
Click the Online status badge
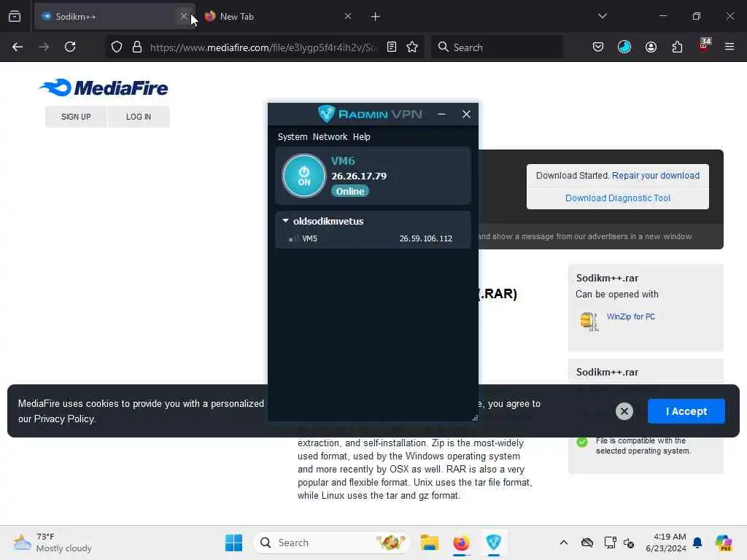(x=350, y=192)
